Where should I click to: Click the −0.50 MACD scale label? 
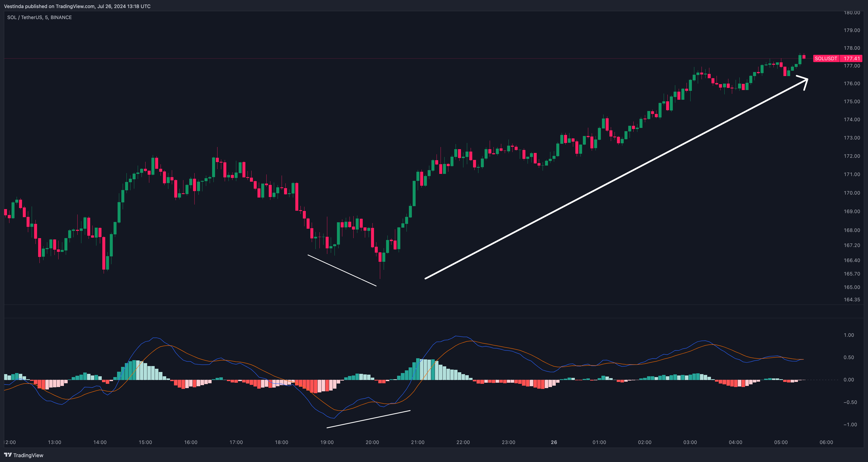[850, 402]
